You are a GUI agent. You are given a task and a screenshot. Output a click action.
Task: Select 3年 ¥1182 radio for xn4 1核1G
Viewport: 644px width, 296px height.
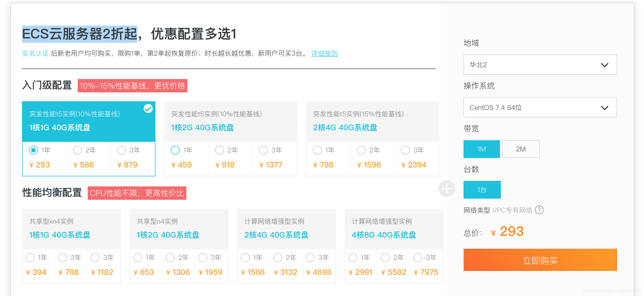[x=95, y=258]
